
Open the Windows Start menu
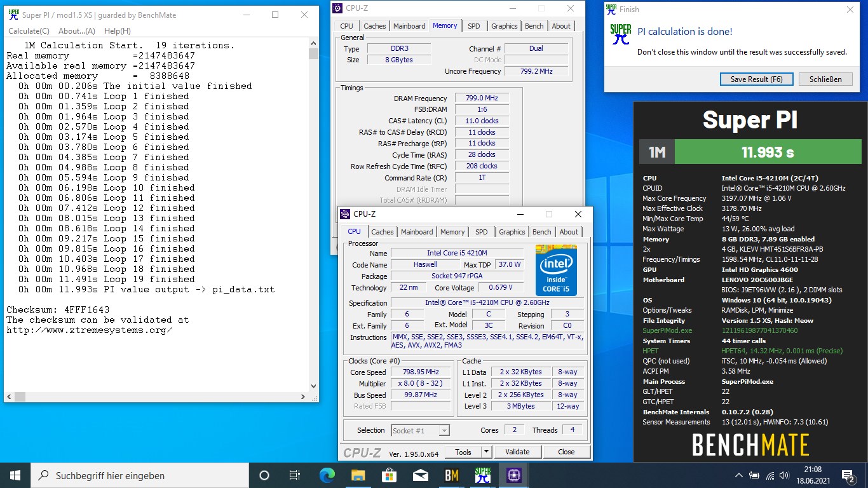[15, 475]
